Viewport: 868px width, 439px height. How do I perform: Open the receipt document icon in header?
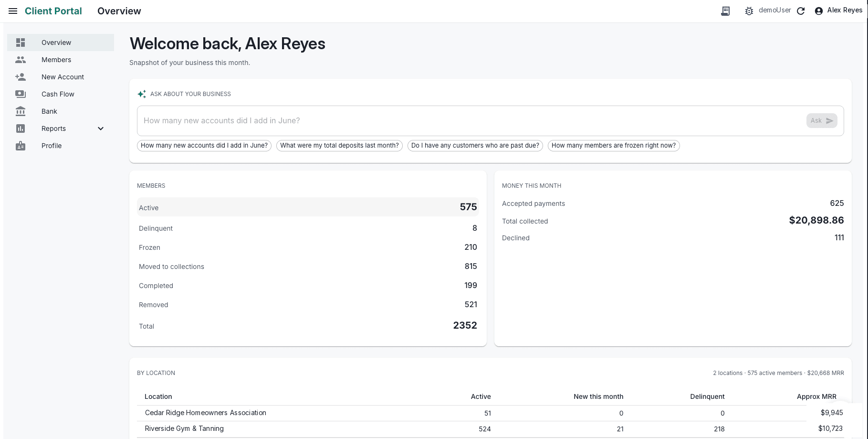[x=725, y=11]
